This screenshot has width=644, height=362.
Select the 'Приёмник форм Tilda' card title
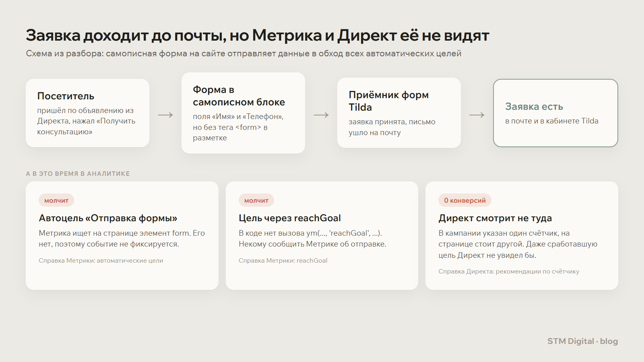(x=388, y=101)
